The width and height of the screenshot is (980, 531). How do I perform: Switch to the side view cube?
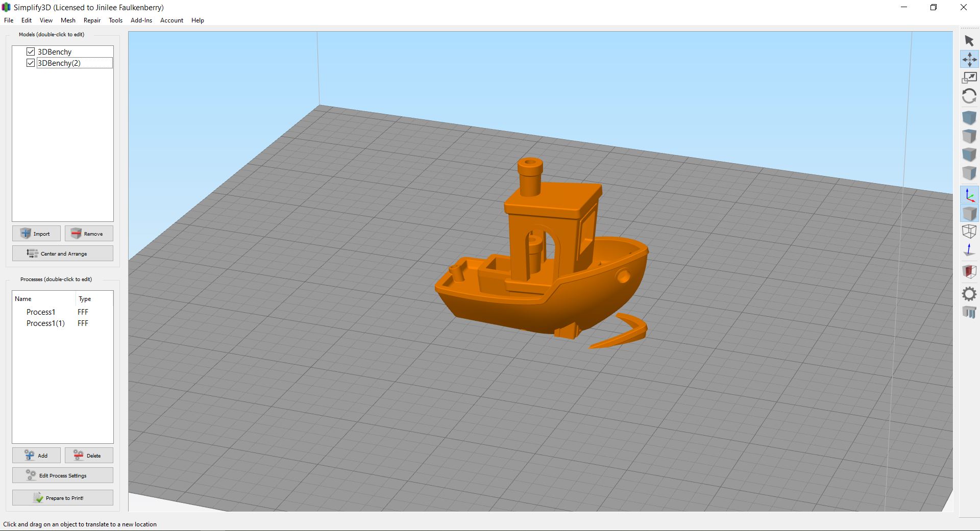(969, 173)
